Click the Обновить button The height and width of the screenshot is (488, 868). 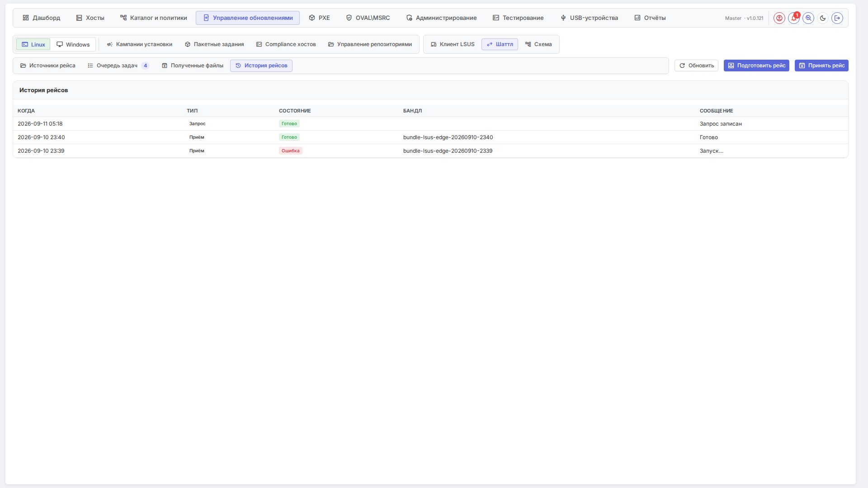696,66
